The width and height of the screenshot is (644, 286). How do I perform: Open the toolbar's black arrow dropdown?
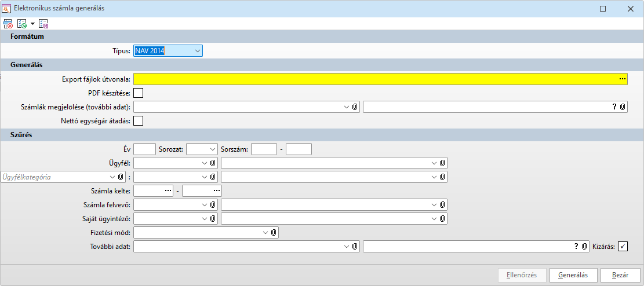click(x=32, y=24)
